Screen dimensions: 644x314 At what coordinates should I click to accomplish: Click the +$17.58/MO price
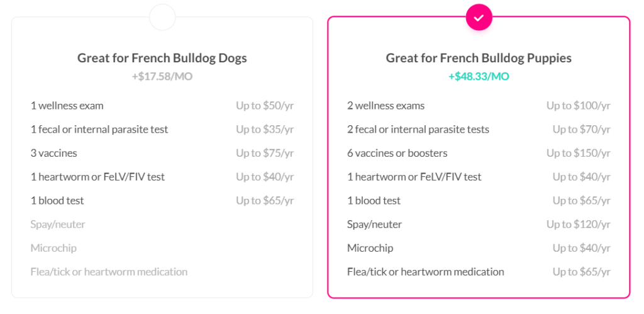pyautogui.click(x=162, y=77)
